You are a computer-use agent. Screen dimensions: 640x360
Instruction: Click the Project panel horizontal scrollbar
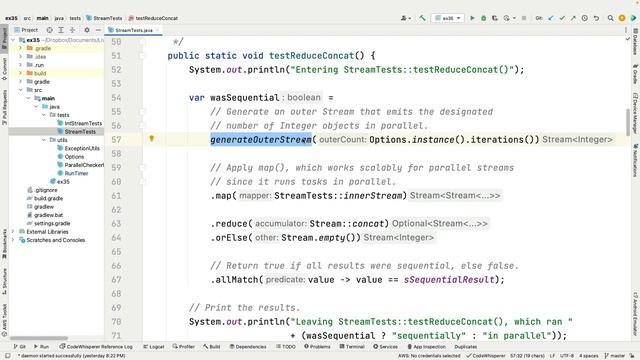[39, 338]
